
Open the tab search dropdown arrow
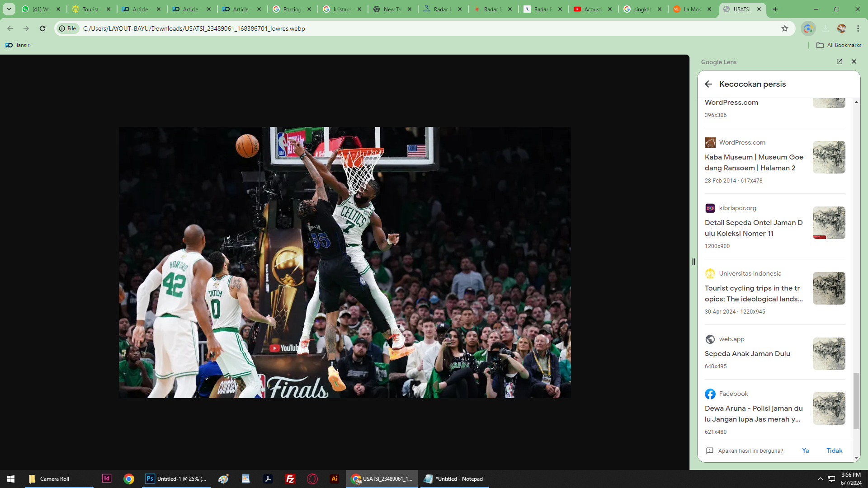[x=9, y=9]
